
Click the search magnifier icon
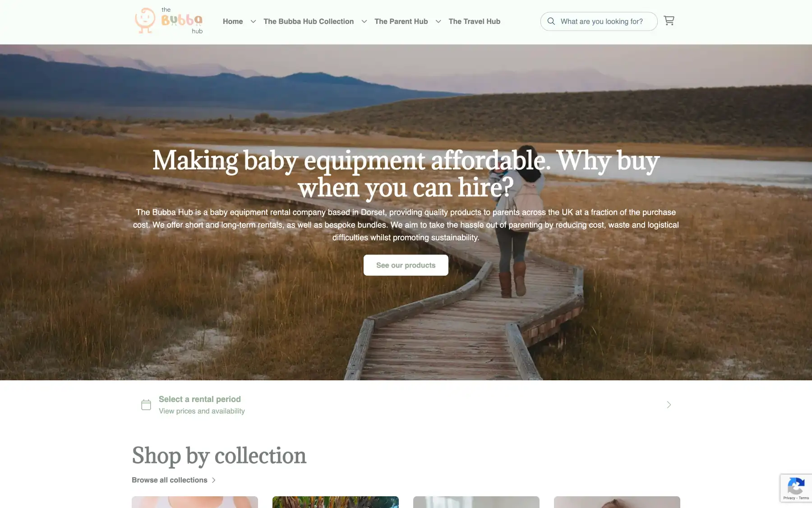pyautogui.click(x=551, y=21)
